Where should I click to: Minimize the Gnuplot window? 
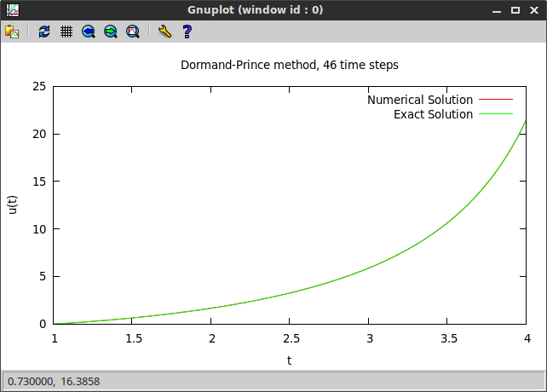pos(497,9)
